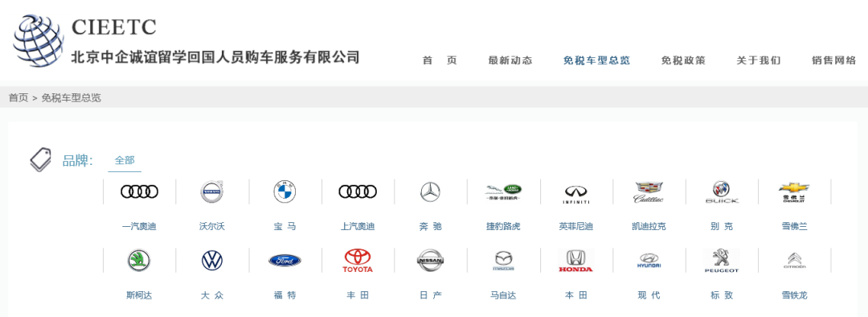Viewport: 868px width, 317px height.
Task: Open 免税政策 in the navigation menu
Action: (x=683, y=60)
